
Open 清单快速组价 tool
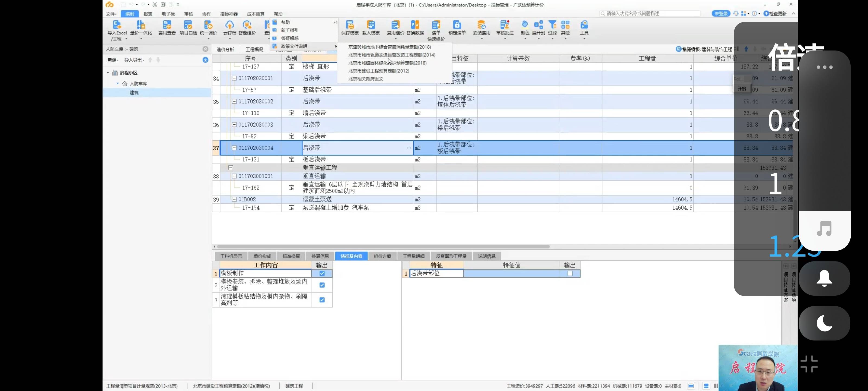436,30
